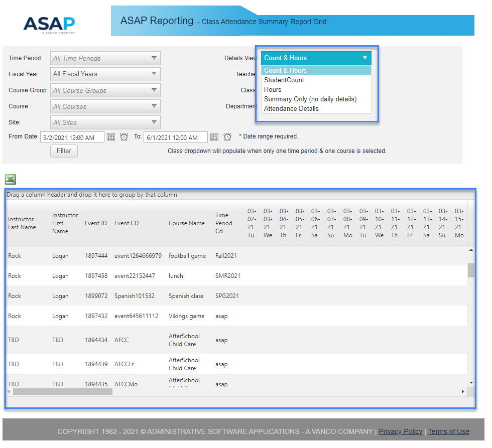
Task: Click the From Date input field
Action: pyautogui.click(x=72, y=137)
